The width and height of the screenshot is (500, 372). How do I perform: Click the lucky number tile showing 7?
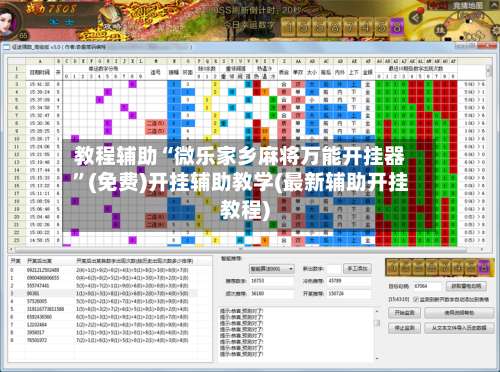[350, 27]
